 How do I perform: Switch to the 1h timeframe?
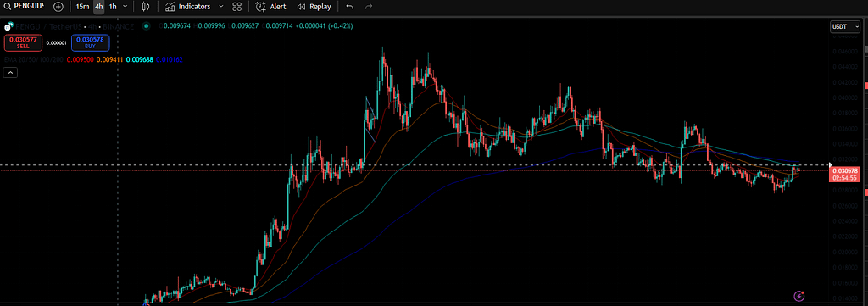[113, 7]
